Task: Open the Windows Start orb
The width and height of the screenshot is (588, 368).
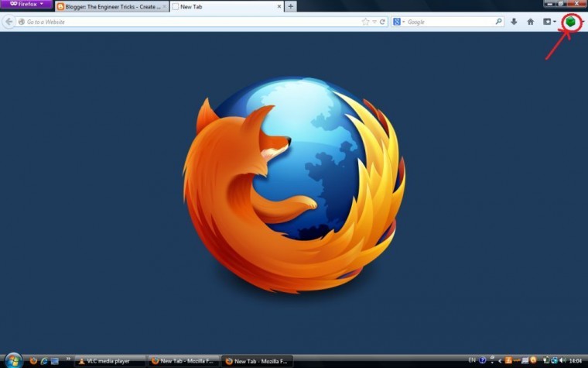Action: (13, 361)
